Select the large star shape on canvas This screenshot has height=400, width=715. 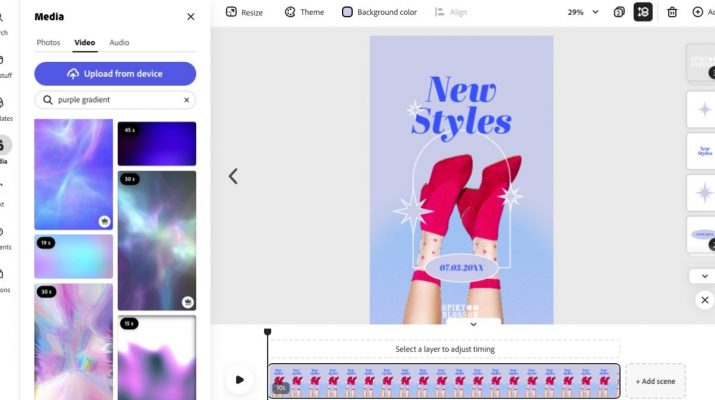coord(413,211)
